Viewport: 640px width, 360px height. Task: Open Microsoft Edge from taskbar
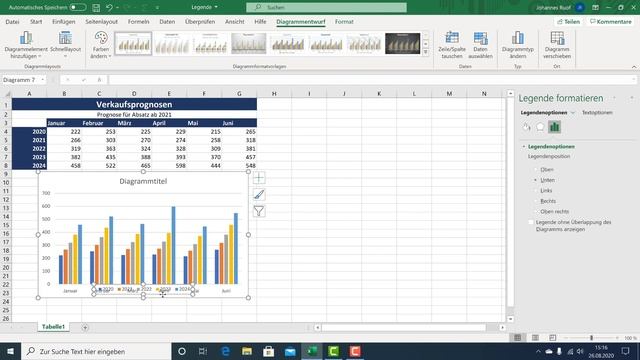(x=225, y=351)
